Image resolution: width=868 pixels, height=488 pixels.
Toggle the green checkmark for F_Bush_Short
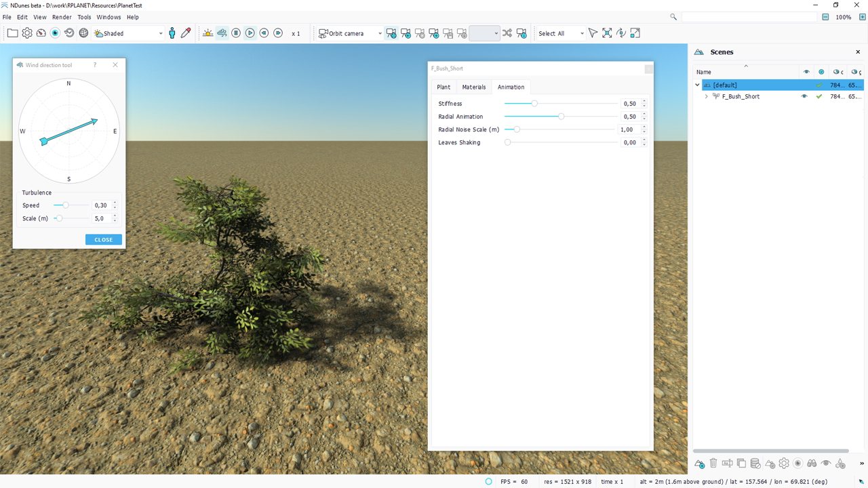(819, 97)
